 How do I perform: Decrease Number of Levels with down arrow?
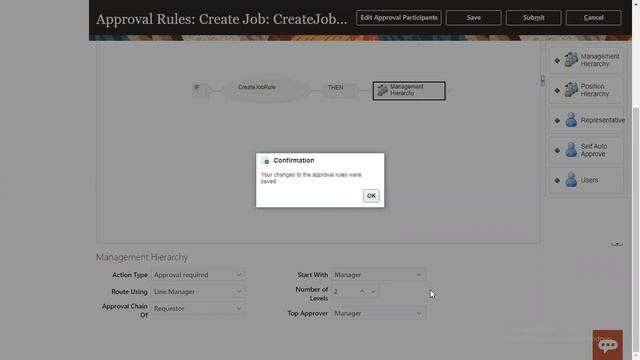point(373,291)
